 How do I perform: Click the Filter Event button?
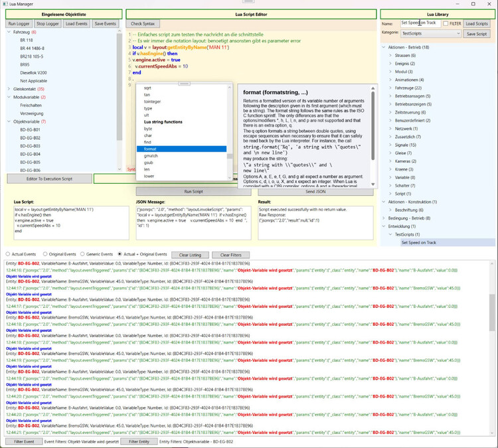coord(24,441)
